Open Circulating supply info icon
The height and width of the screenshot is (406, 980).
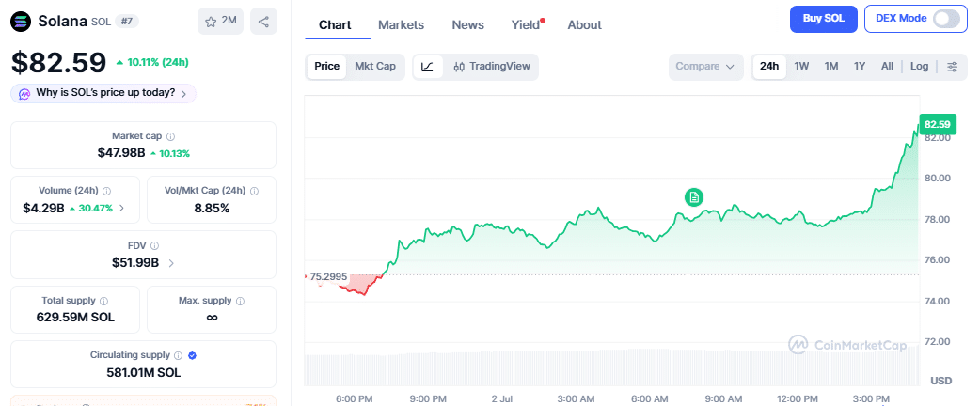(x=178, y=355)
